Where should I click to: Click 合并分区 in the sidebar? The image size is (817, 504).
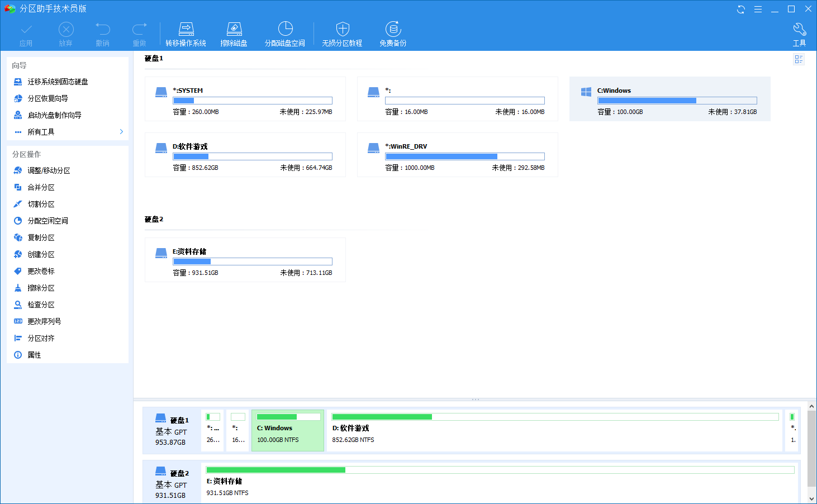pyautogui.click(x=41, y=187)
